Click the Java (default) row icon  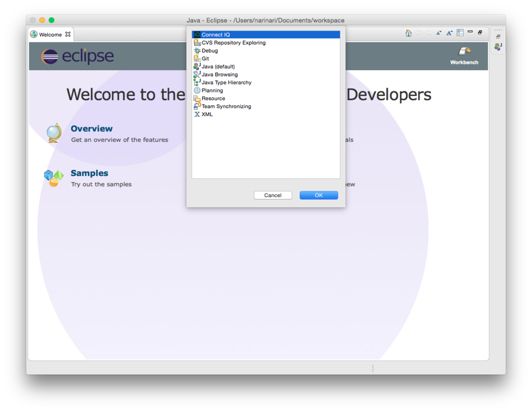(197, 67)
